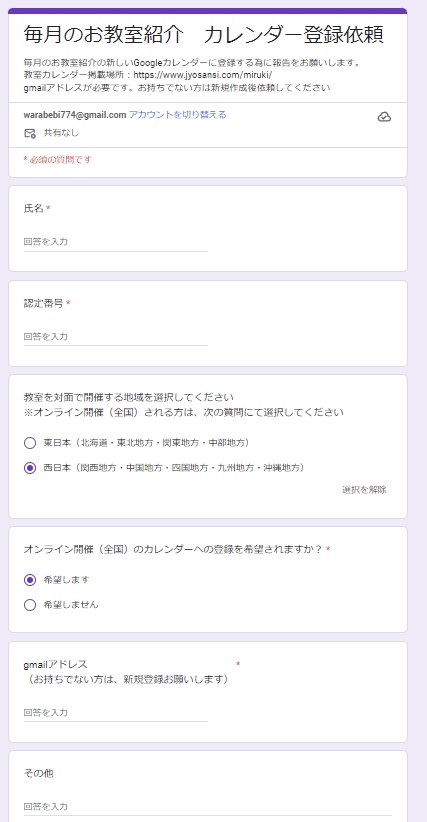The image size is (427, 822).
Task: Click the 希望しません label text
Action: [x=71, y=604]
